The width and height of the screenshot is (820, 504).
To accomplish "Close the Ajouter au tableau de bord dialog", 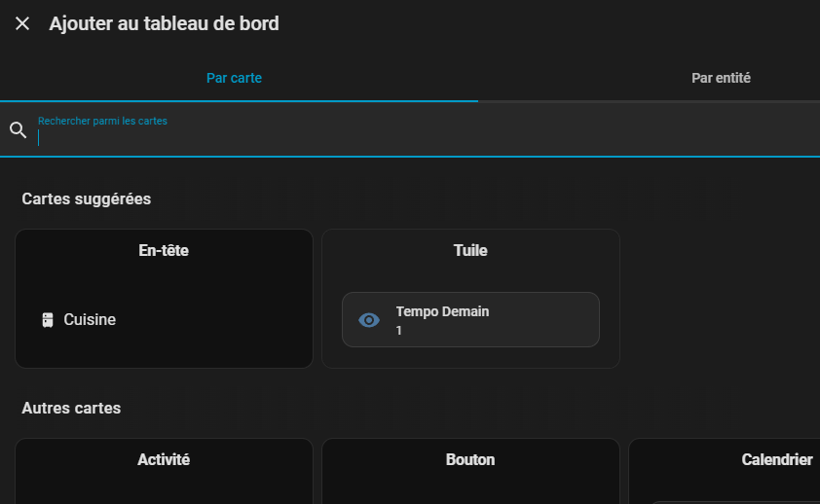I will [22, 23].
